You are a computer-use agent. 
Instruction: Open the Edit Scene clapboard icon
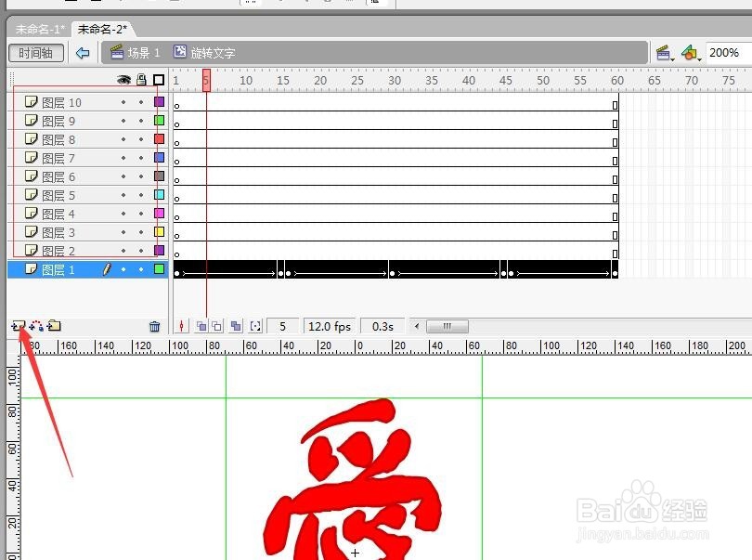(x=663, y=52)
